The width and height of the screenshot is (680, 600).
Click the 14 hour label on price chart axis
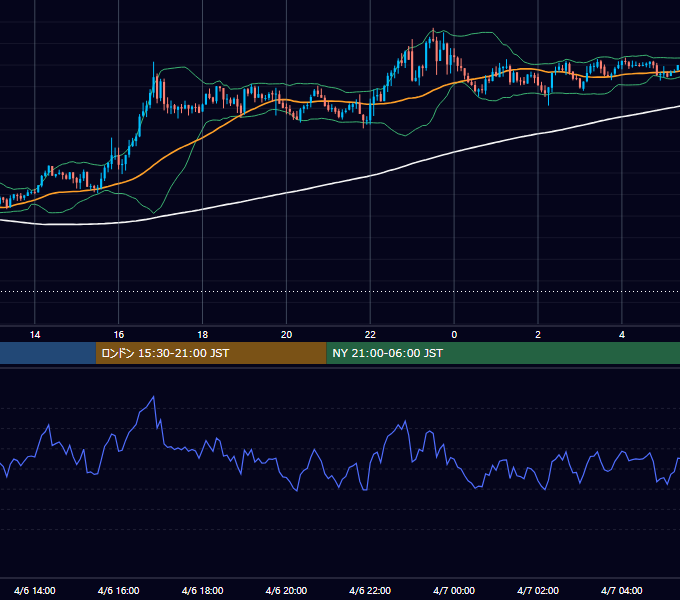click(x=35, y=335)
